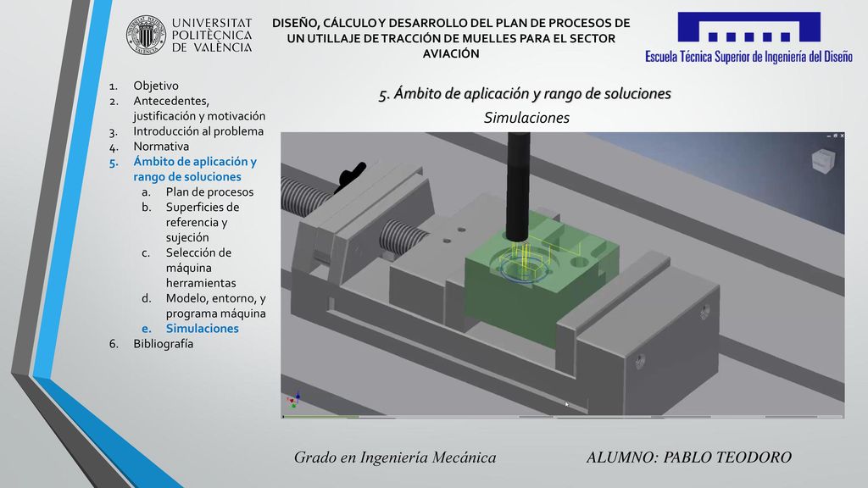Click the XYZ axis triad in the simulation viewport
The height and width of the screenshot is (488, 868).
click(x=292, y=400)
